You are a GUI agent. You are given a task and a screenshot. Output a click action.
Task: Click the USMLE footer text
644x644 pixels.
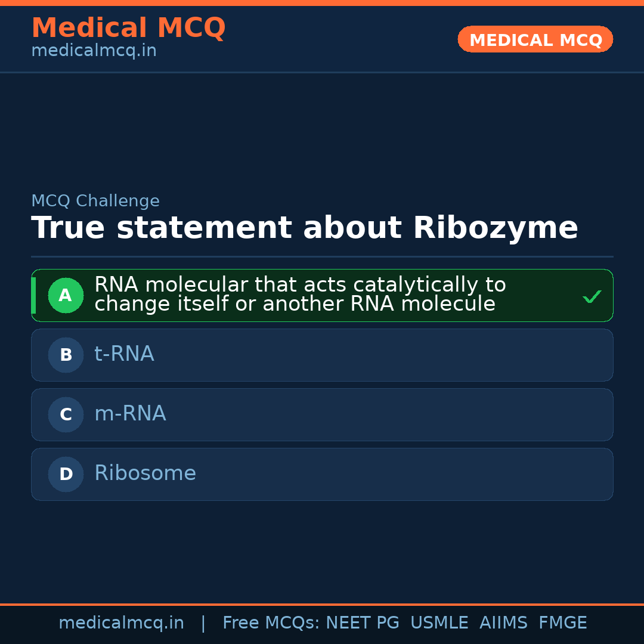439,623
